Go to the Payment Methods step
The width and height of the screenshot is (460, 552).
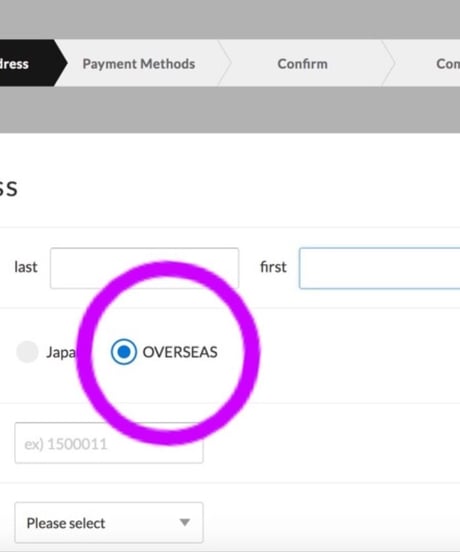pyautogui.click(x=139, y=64)
